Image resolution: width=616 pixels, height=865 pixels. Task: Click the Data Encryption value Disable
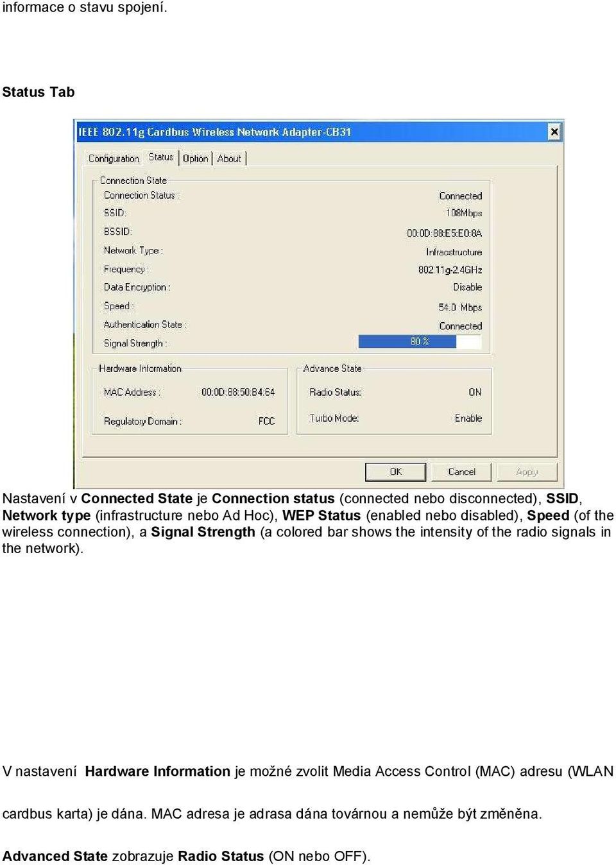pos(467,287)
